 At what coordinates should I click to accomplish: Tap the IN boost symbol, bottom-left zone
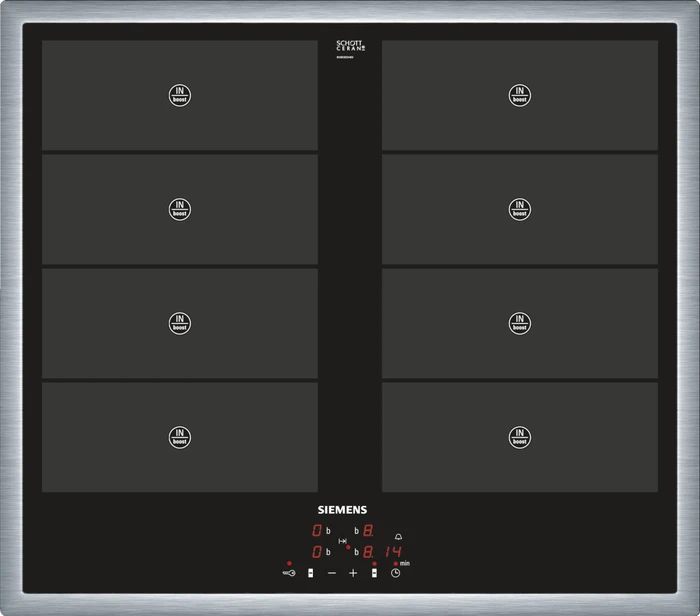(180, 437)
